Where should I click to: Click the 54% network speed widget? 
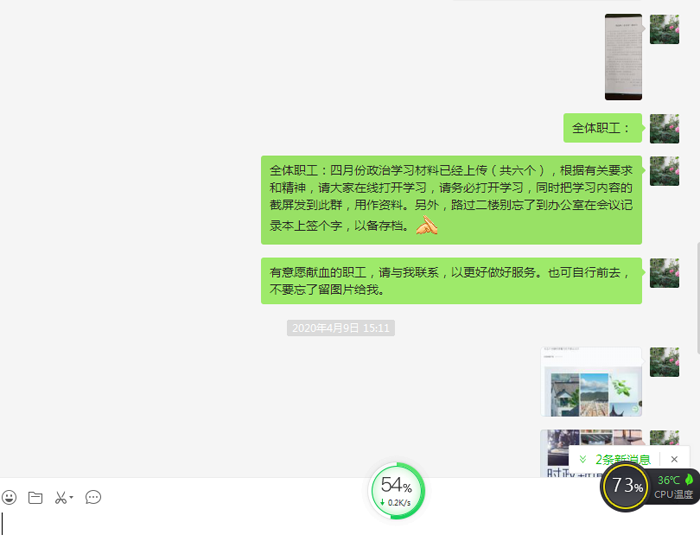pyautogui.click(x=397, y=490)
